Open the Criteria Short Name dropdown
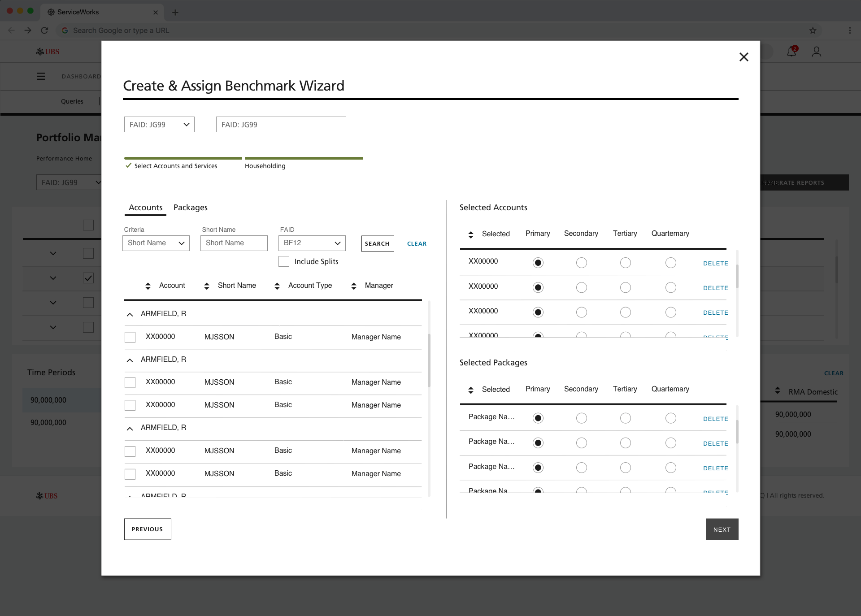This screenshot has width=861, height=616. pos(156,243)
